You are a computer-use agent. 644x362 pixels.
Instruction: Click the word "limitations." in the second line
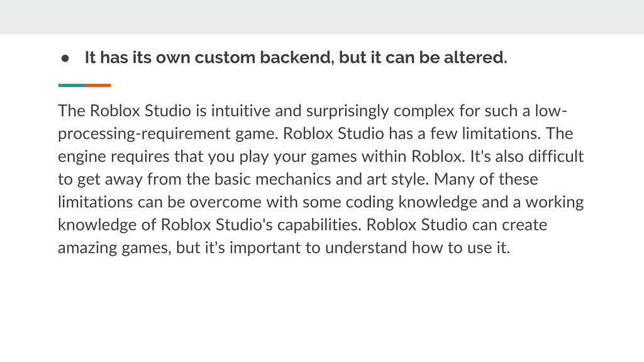click(501, 133)
